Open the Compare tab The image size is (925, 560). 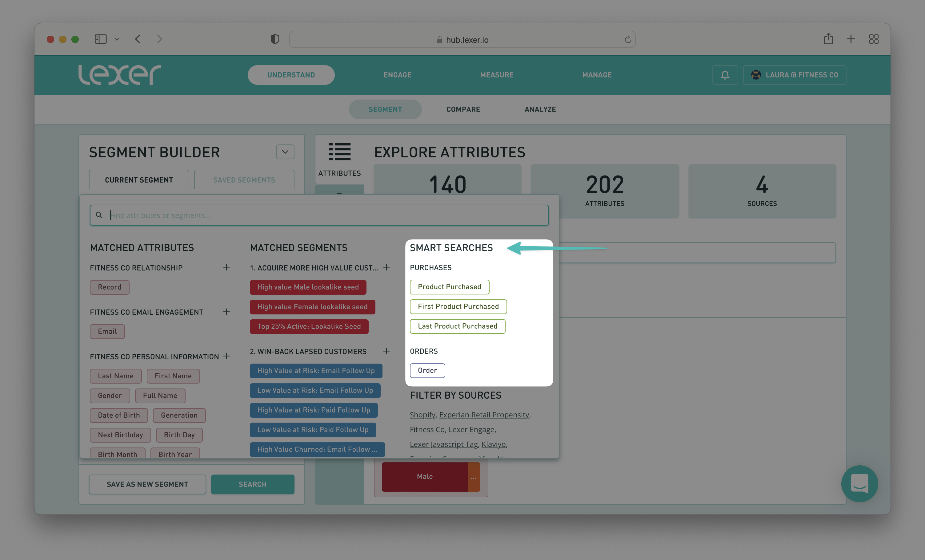point(463,109)
